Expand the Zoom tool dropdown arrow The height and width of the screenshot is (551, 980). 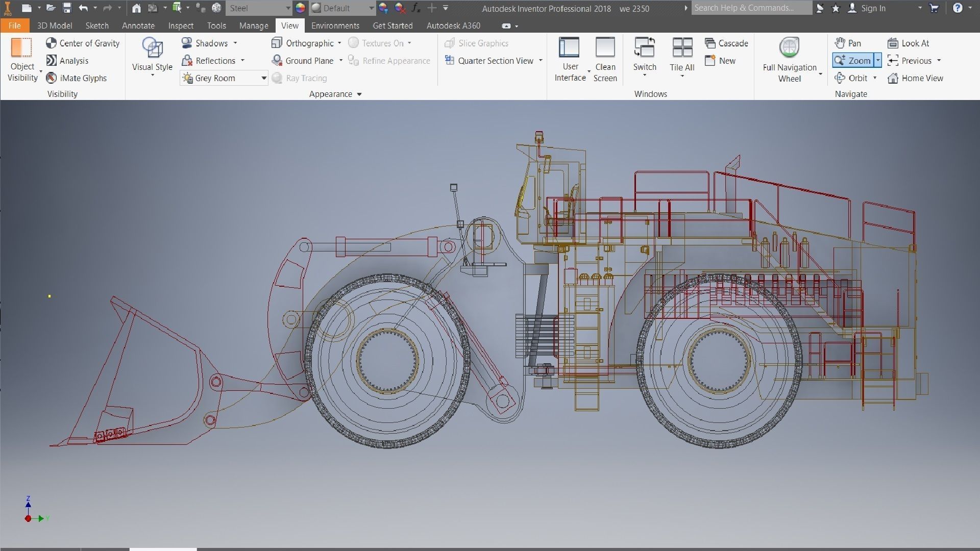878,61
